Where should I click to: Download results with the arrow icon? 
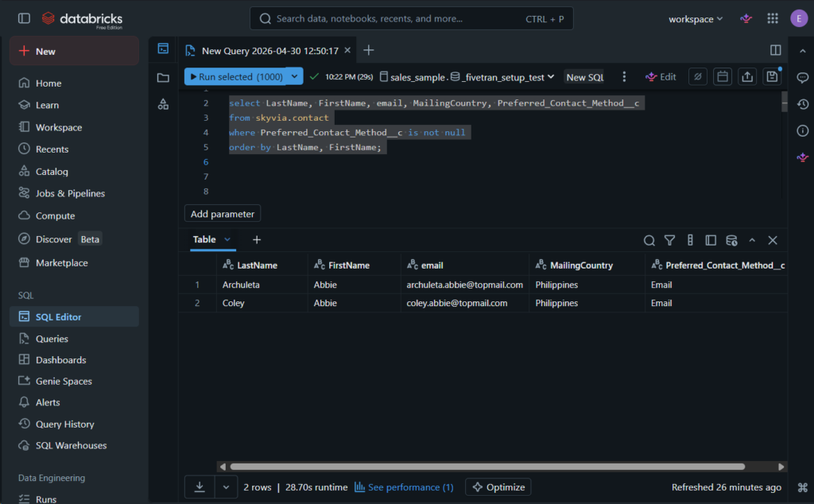point(200,487)
